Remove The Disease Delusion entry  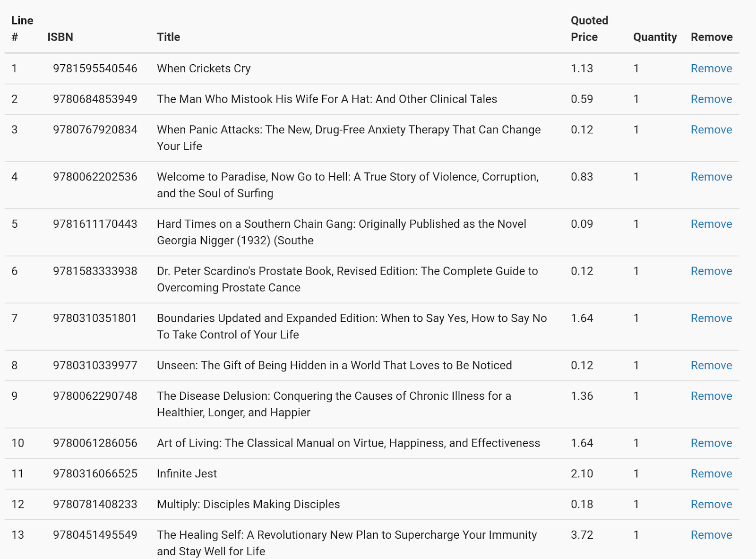click(x=711, y=396)
